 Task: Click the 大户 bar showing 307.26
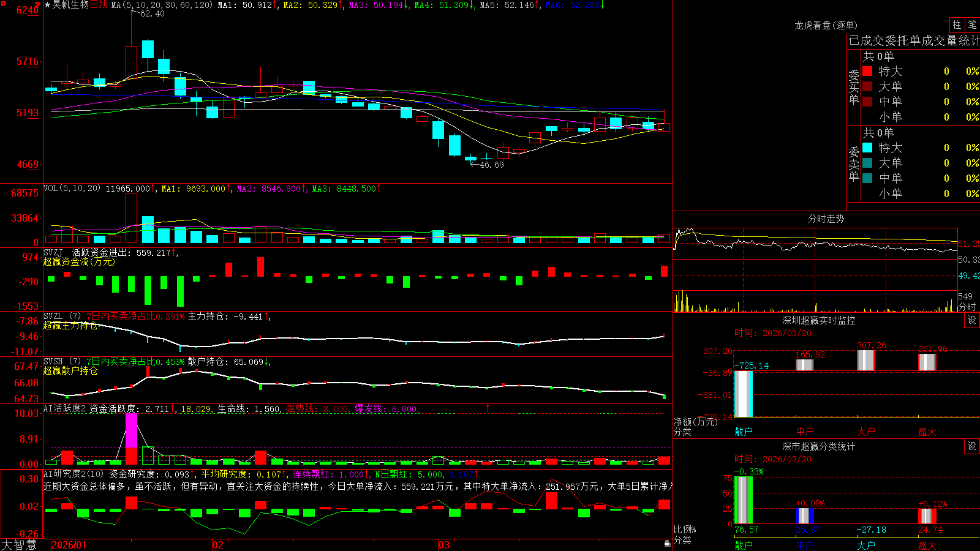[866, 360]
